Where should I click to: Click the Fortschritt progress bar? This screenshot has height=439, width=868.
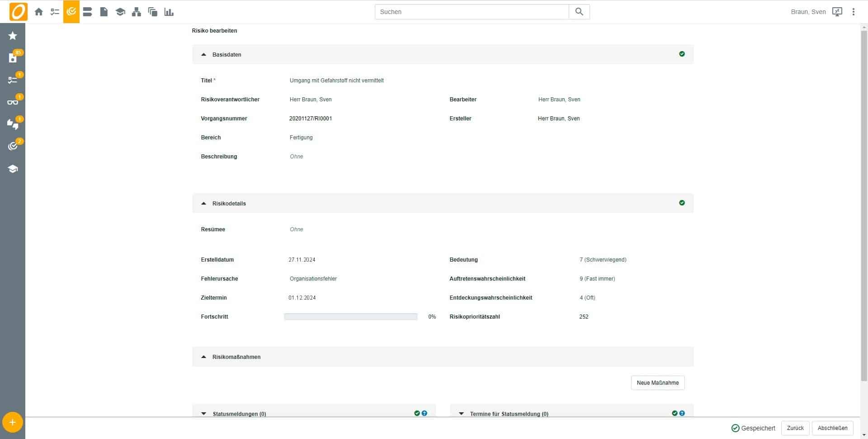pyautogui.click(x=350, y=317)
